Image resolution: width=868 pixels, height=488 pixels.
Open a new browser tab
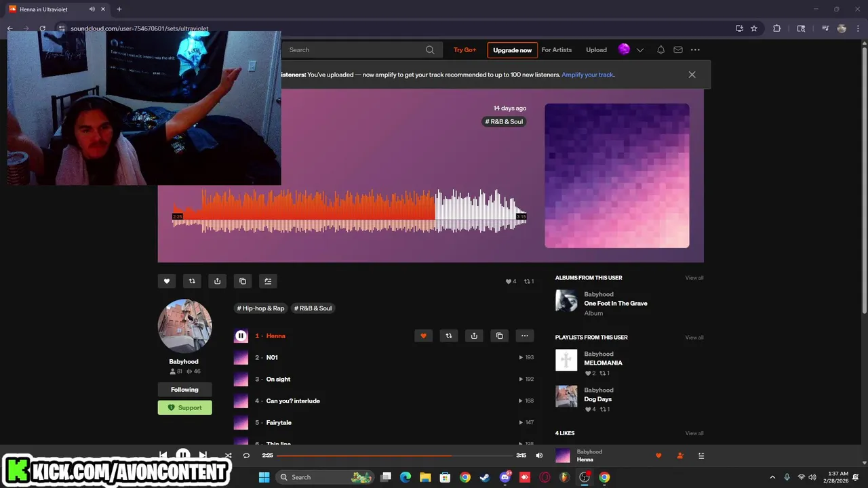[119, 9]
